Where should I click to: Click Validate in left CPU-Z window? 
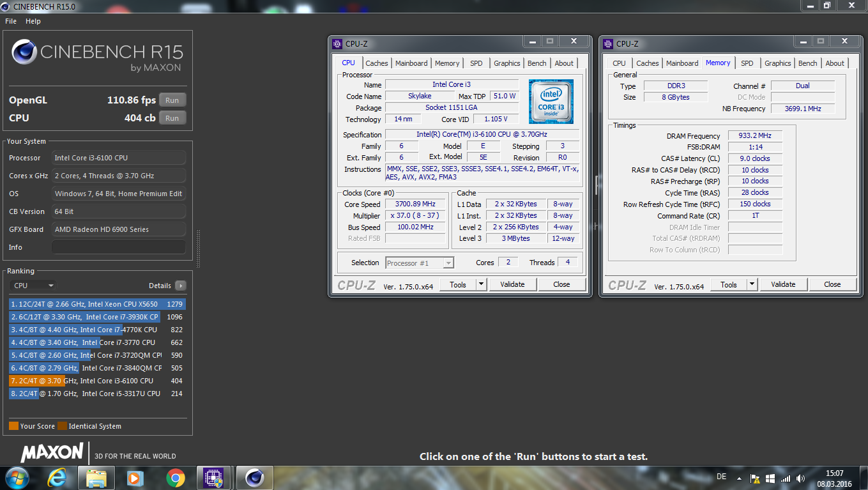[512, 284]
